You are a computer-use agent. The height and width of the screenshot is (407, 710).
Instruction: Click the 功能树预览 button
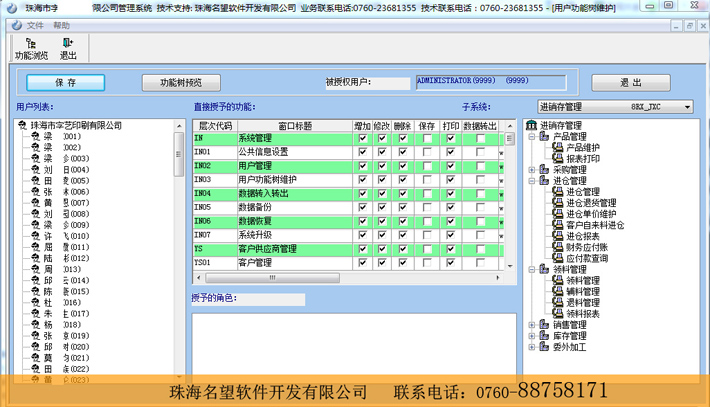click(181, 83)
